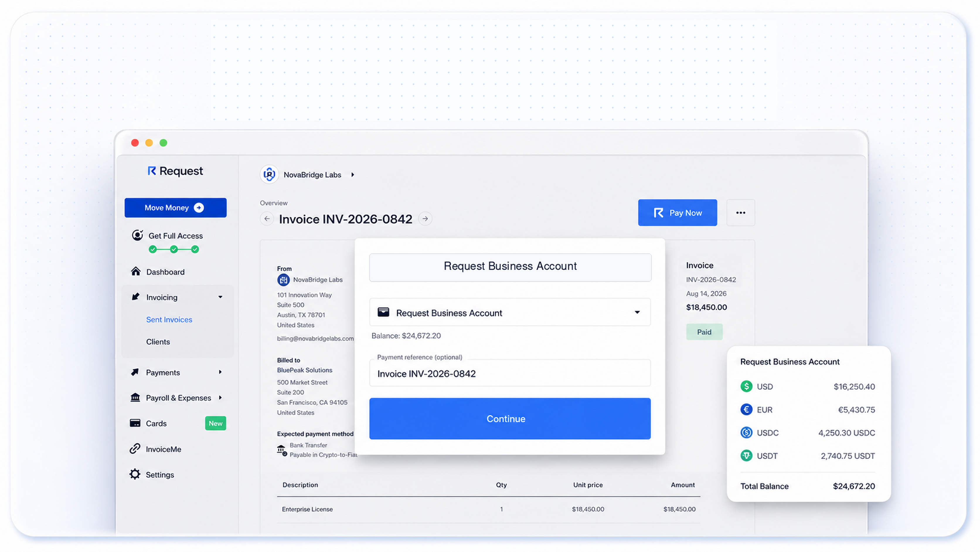Click the NovaBridge Labs organization avatar
The width and height of the screenshot is (980, 552).
click(269, 175)
